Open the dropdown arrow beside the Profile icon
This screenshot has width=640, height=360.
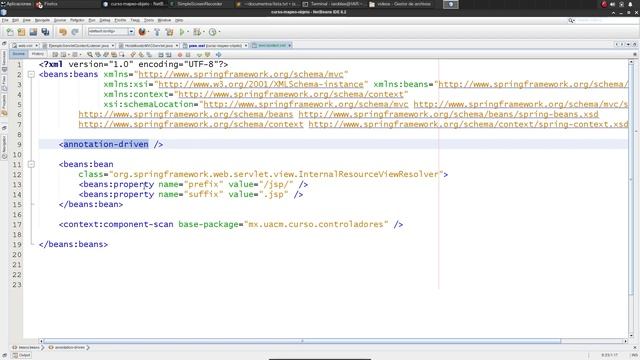pyautogui.click(x=219, y=32)
